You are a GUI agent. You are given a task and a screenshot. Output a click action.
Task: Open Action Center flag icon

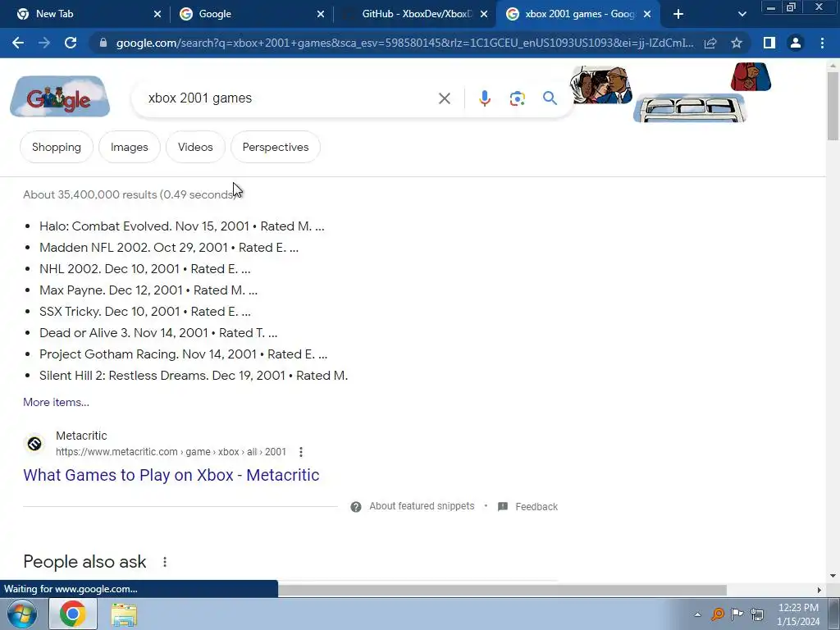[737, 614]
